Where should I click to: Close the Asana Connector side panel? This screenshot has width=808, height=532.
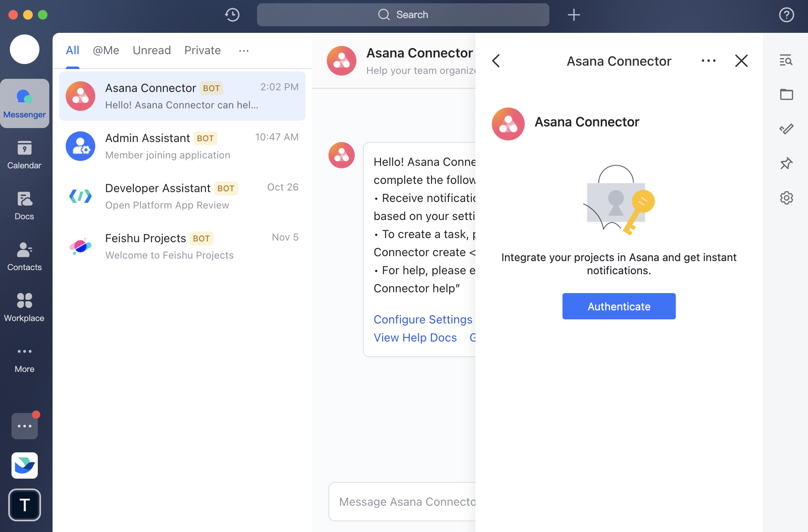coord(741,61)
